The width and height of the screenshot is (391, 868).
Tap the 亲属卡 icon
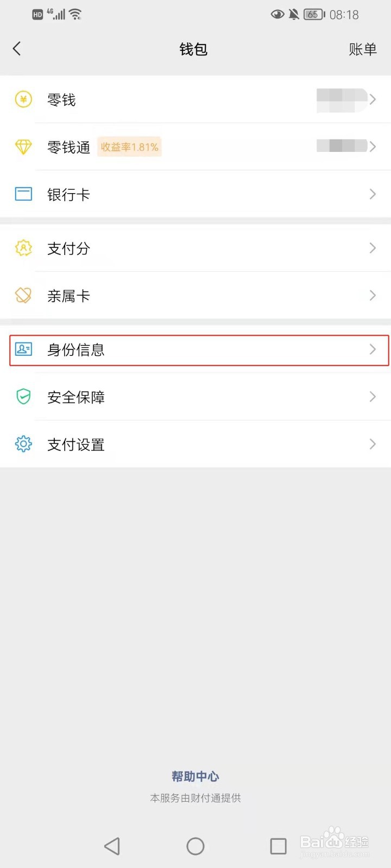23,295
